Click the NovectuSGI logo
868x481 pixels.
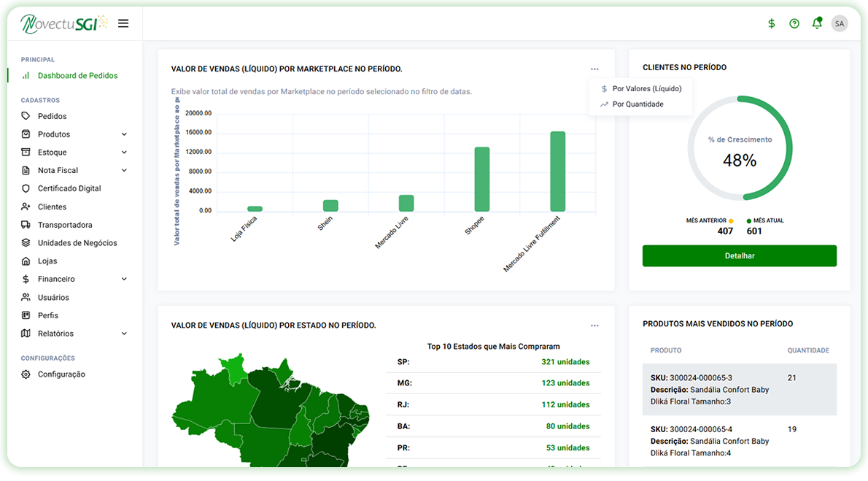64,23
